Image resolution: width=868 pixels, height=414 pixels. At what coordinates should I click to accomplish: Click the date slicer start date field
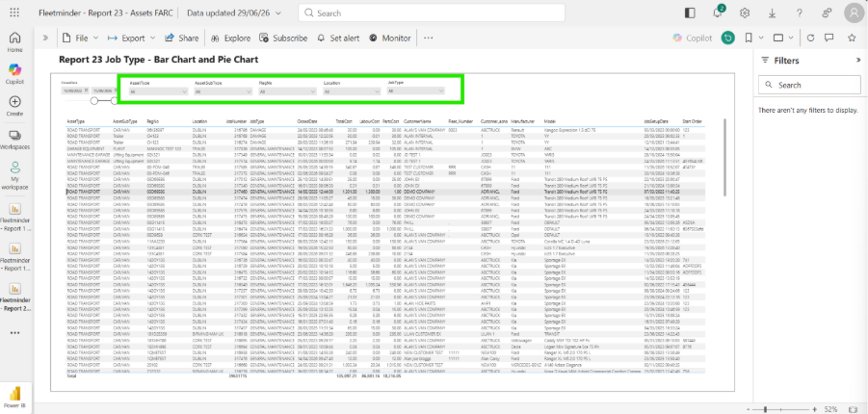coord(75,91)
